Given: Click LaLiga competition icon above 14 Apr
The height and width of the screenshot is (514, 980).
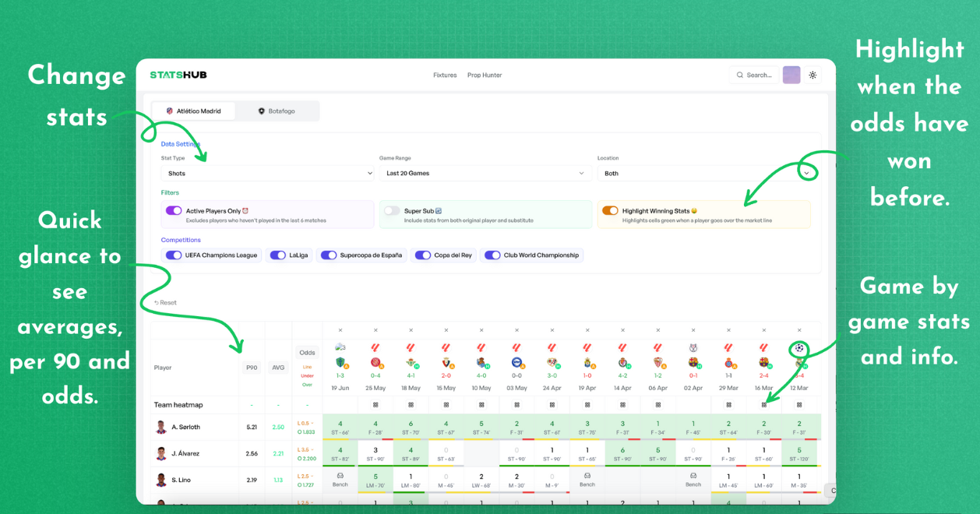Looking at the screenshot, I should click(x=622, y=347).
